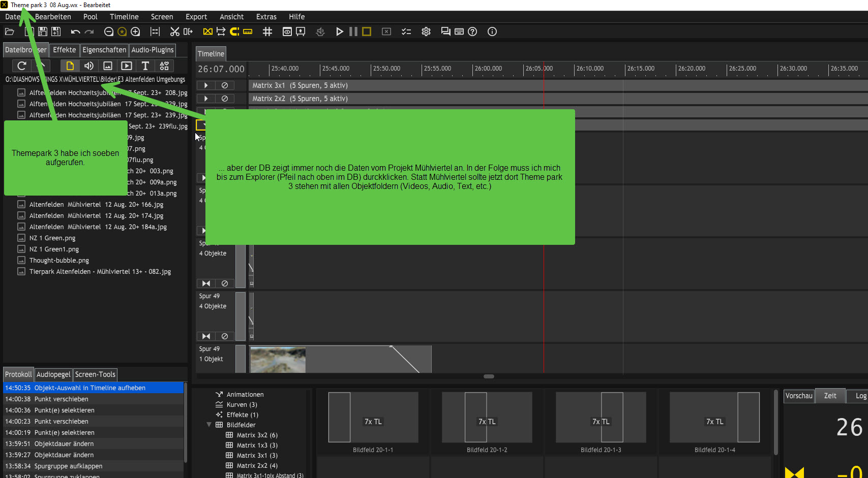
Task: Click the yellow crossfade icon in toolbar
Action: tap(207, 31)
